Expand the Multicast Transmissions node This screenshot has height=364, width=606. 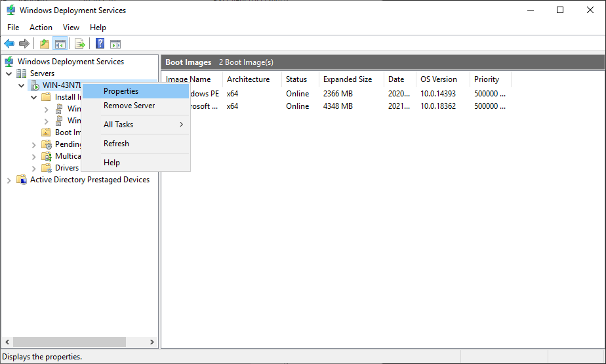tap(33, 157)
